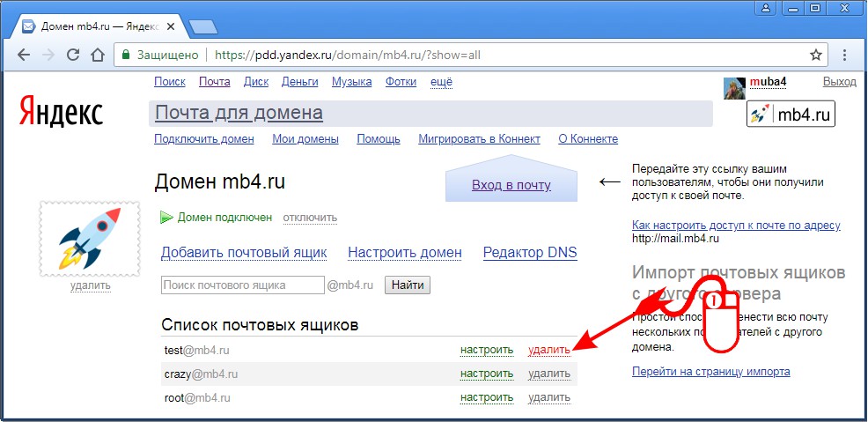This screenshot has height=422, width=868.
Task: Open the Почта для домена heading link
Action: point(239,114)
